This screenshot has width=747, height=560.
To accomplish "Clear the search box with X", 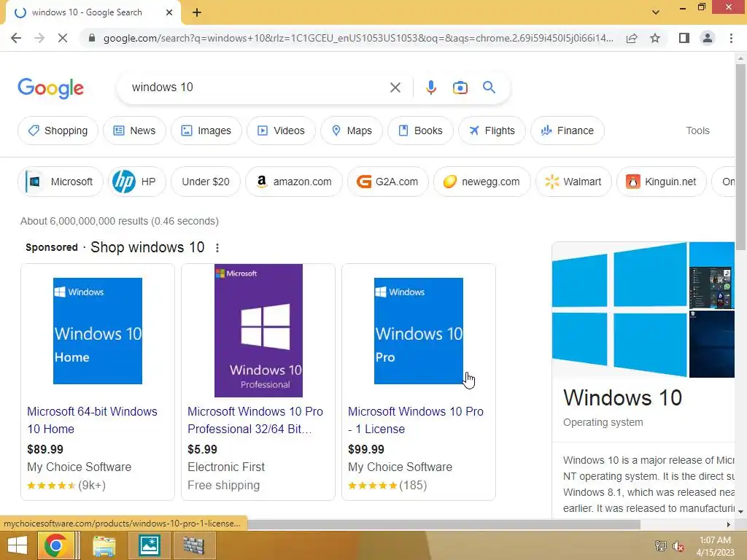I will 395,87.
